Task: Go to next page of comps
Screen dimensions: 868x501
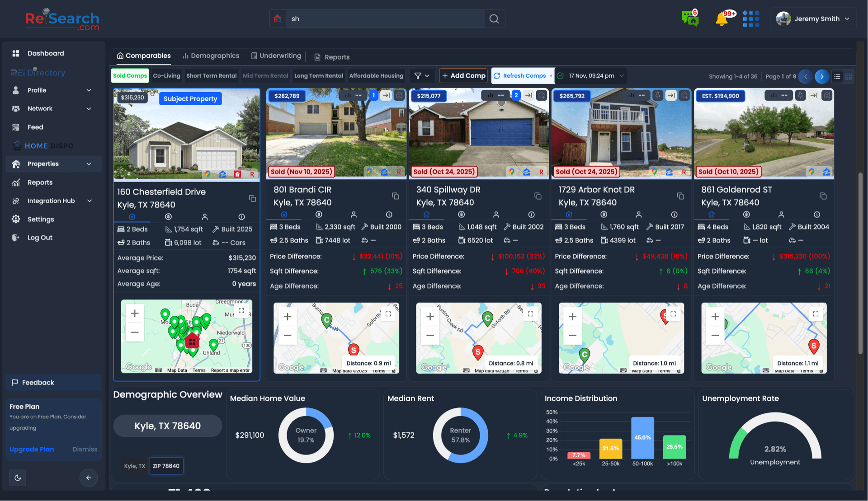Action: pyautogui.click(x=822, y=76)
